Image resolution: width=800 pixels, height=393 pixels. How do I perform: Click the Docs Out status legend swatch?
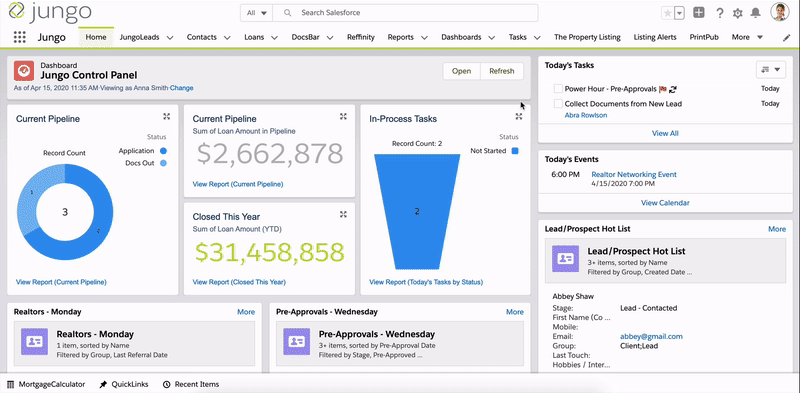163,163
